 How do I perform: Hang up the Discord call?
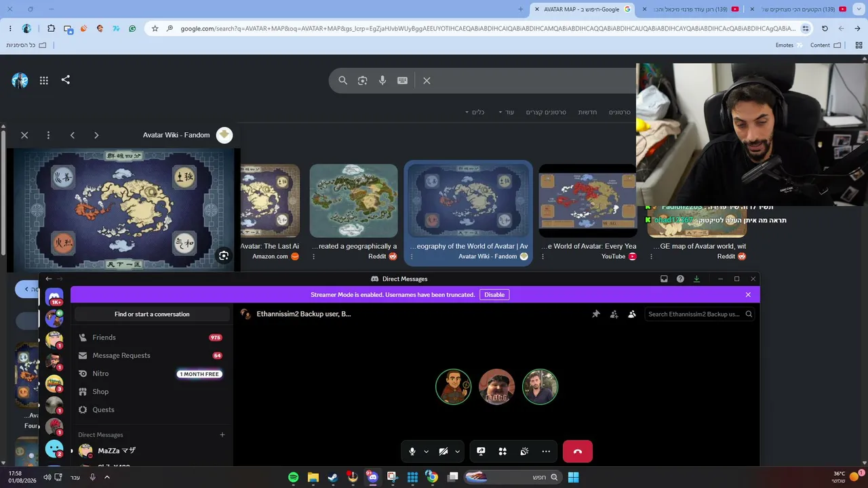[578, 451]
